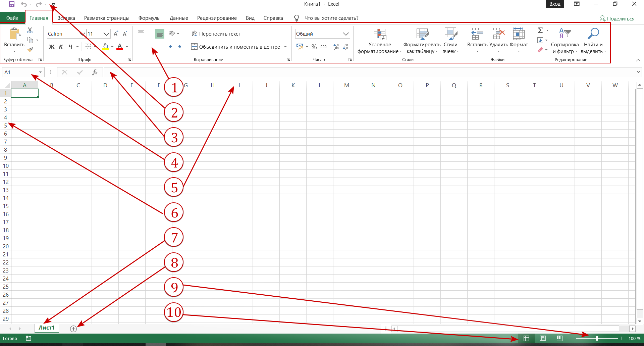Click the insert function fx icon

(x=95, y=72)
